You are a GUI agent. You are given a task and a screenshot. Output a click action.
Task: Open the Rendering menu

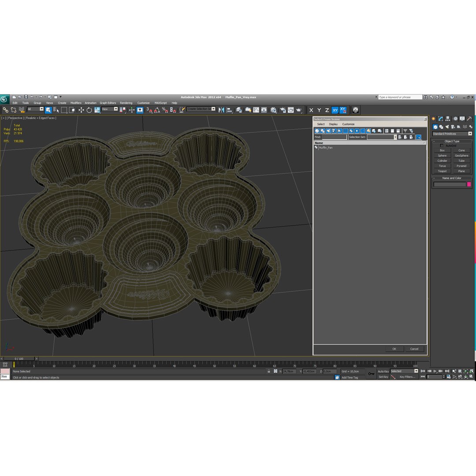126,103
